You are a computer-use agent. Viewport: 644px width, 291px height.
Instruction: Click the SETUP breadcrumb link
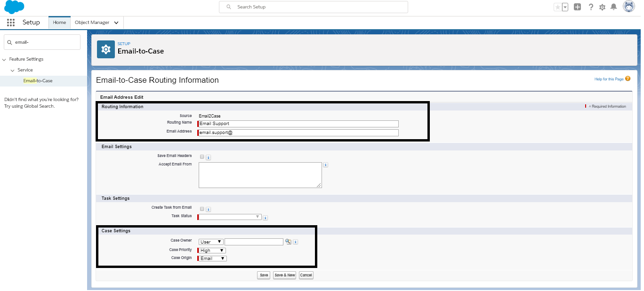[124, 44]
